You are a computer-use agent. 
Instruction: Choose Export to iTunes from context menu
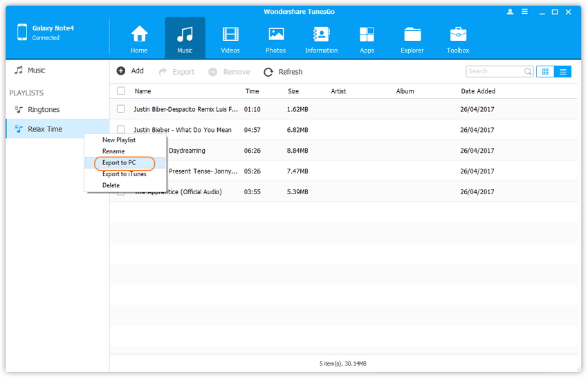coord(124,174)
